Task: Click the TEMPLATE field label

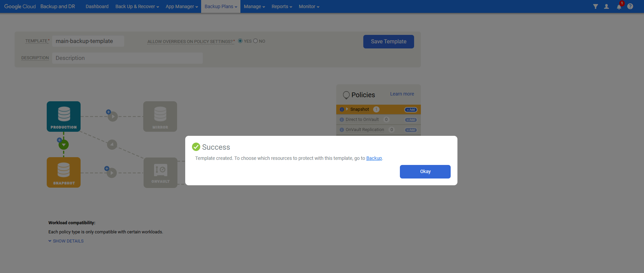Action: 37,41
